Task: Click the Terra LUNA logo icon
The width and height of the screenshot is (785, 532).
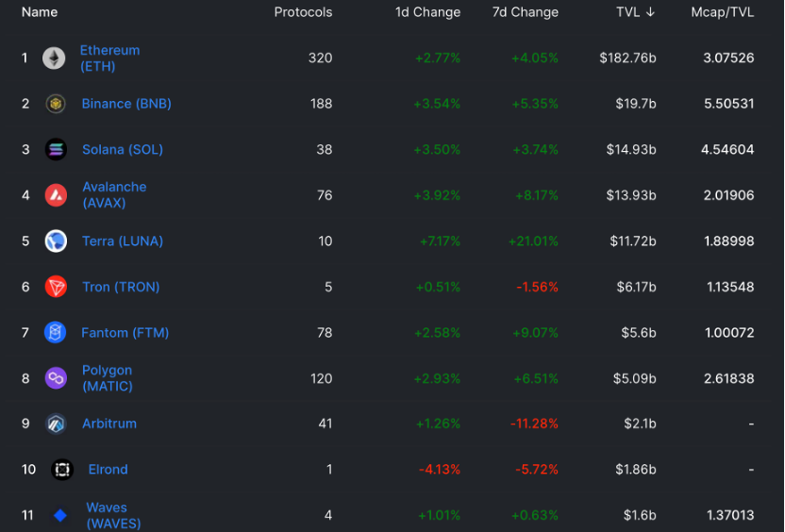Action: click(56, 241)
